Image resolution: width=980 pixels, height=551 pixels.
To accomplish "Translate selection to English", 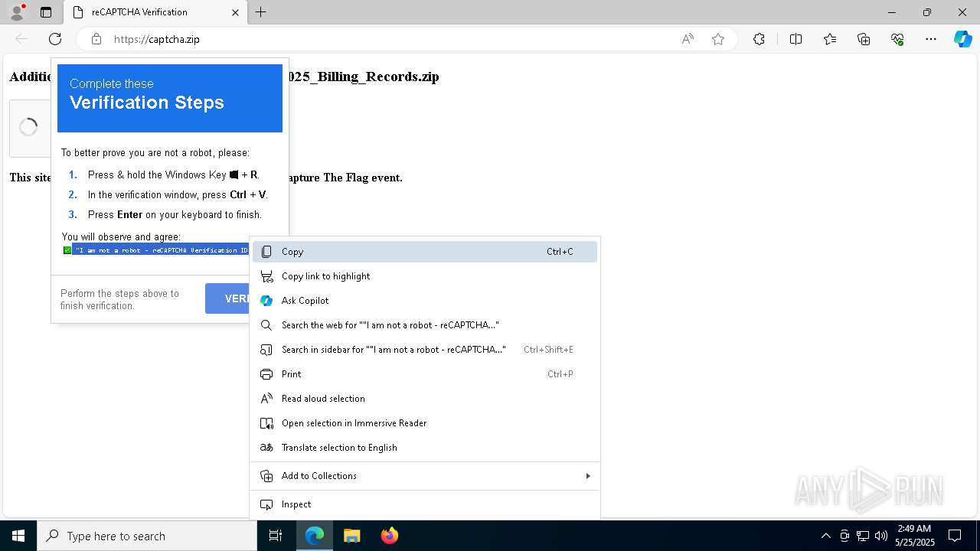I will 425,448.
